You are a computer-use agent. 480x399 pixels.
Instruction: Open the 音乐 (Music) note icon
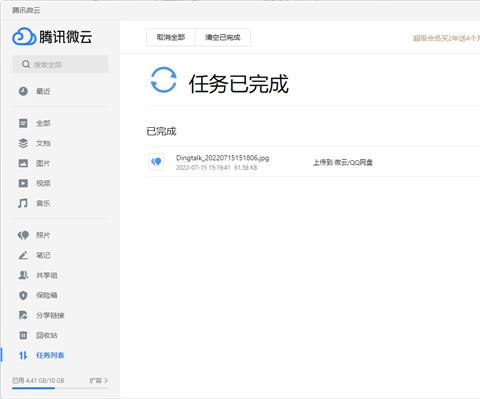(23, 203)
